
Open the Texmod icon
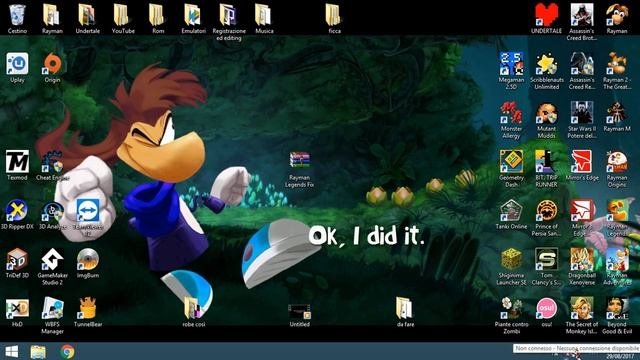point(17,162)
